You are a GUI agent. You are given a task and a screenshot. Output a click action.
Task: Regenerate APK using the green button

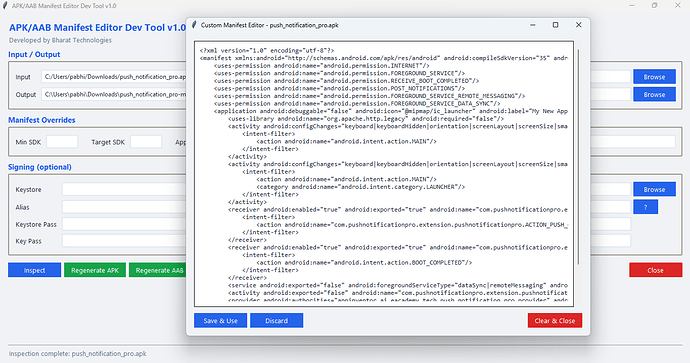coord(95,270)
